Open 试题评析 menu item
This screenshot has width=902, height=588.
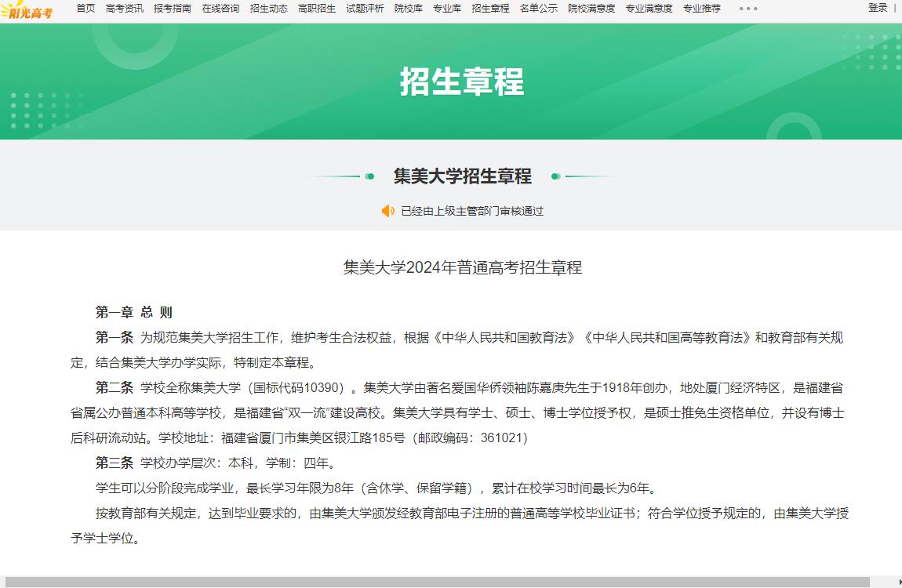point(365,9)
